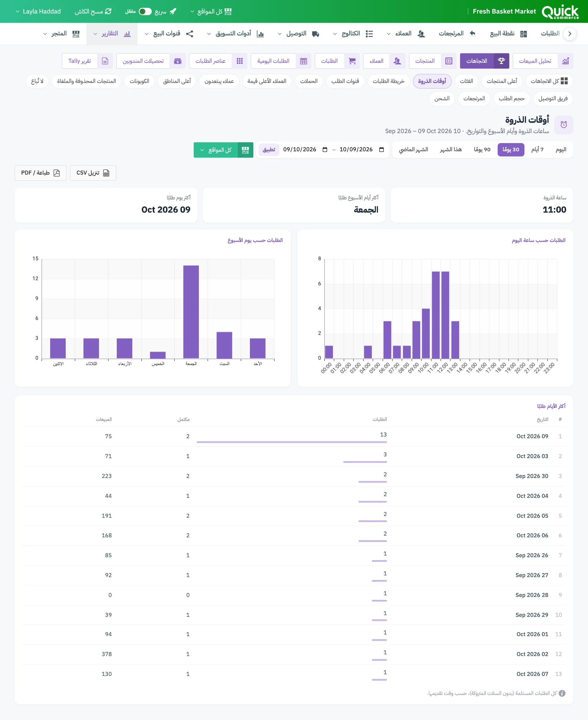Click the products report grid icon

(x=449, y=61)
